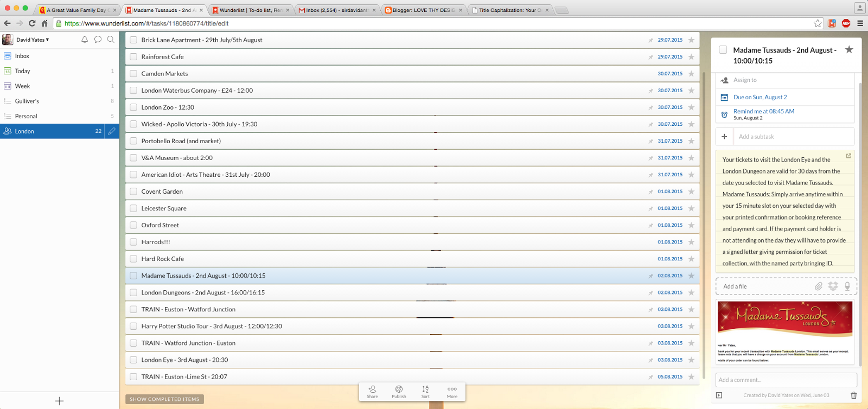The height and width of the screenshot is (409, 868).
Task: Click the due date calendar icon
Action: pyautogui.click(x=724, y=97)
